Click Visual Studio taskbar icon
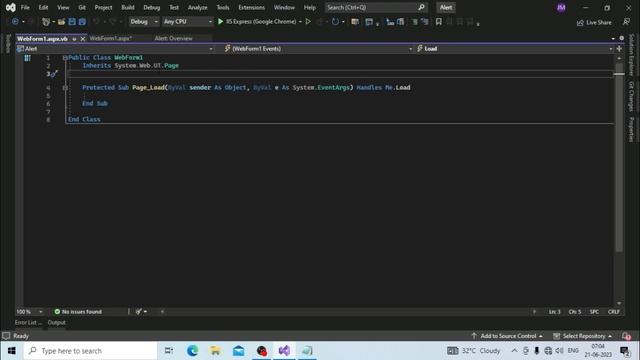The width and height of the screenshot is (640, 360). (284, 351)
